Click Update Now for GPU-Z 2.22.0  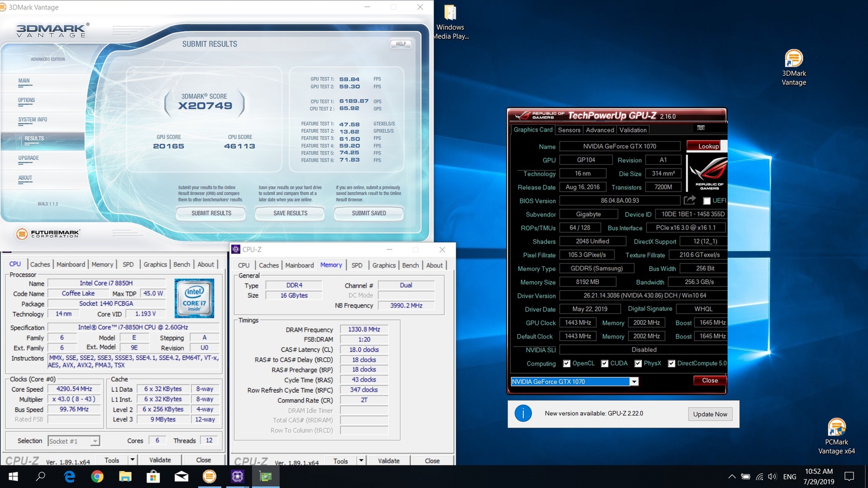pyautogui.click(x=710, y=414)
